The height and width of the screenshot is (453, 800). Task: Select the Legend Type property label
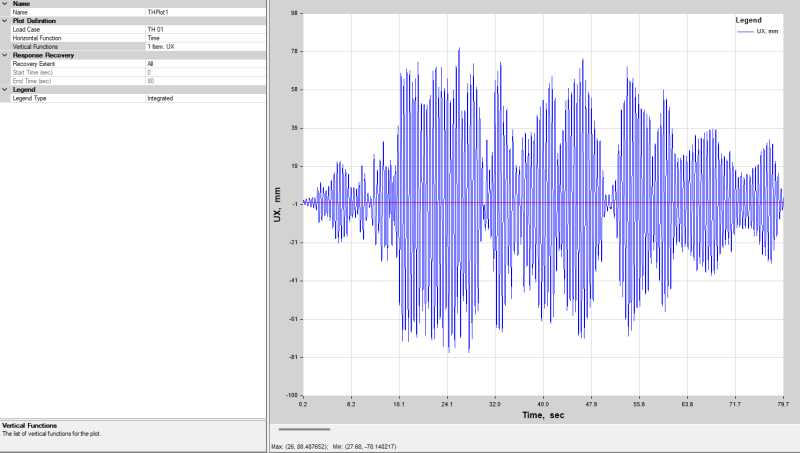29,98
